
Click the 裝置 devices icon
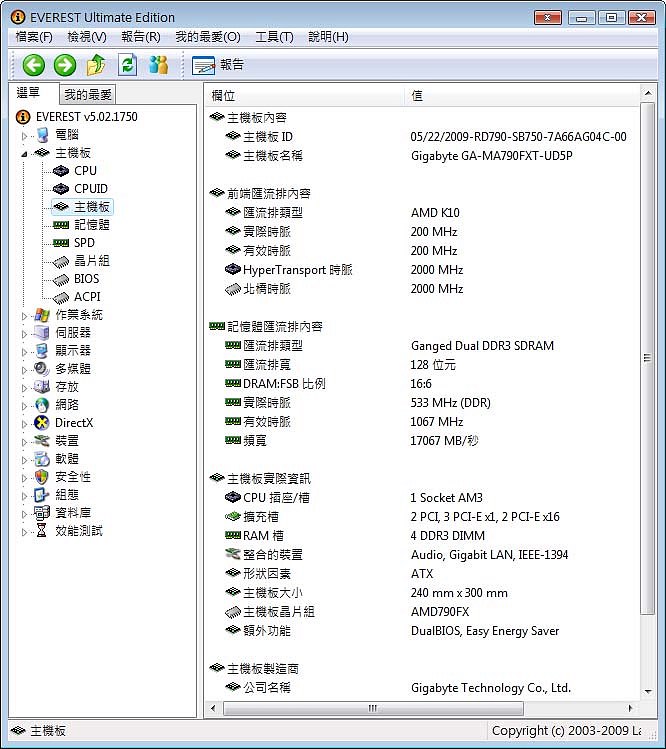point(42,440)
